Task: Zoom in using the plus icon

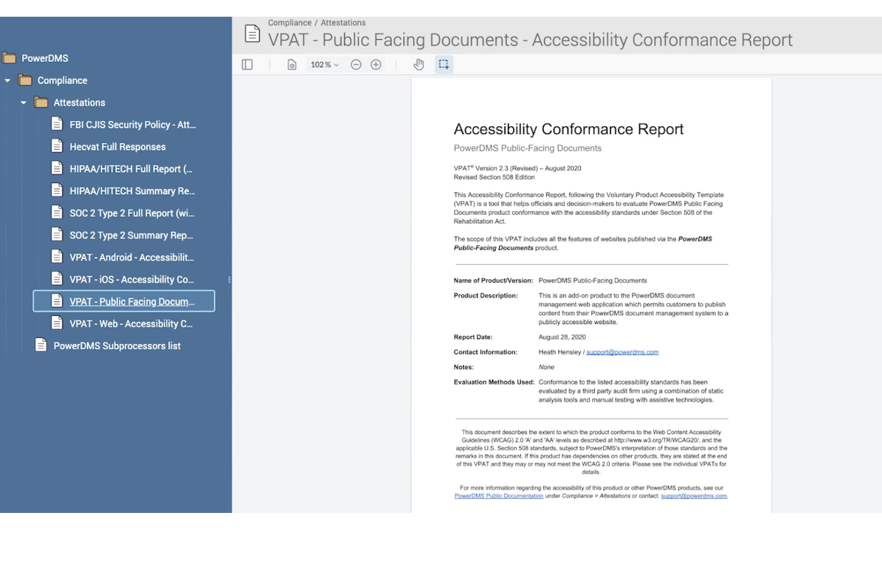Action: coord(376,64)
